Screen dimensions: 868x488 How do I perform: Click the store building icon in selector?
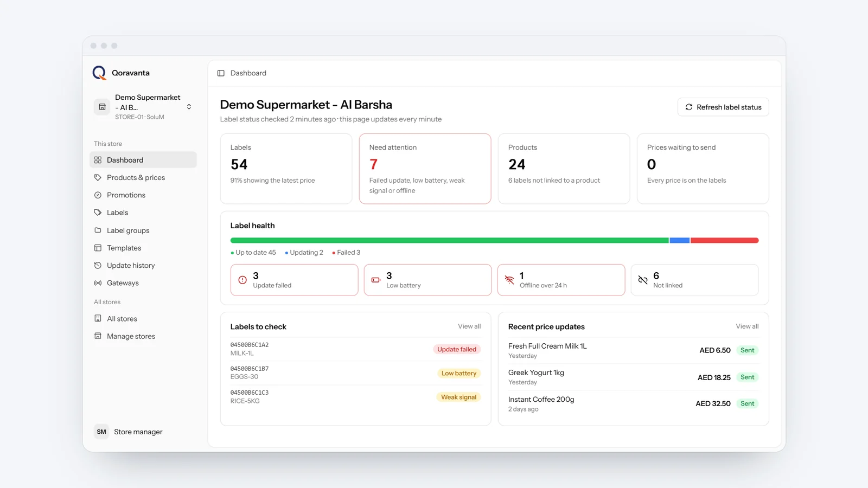point(102,107)
